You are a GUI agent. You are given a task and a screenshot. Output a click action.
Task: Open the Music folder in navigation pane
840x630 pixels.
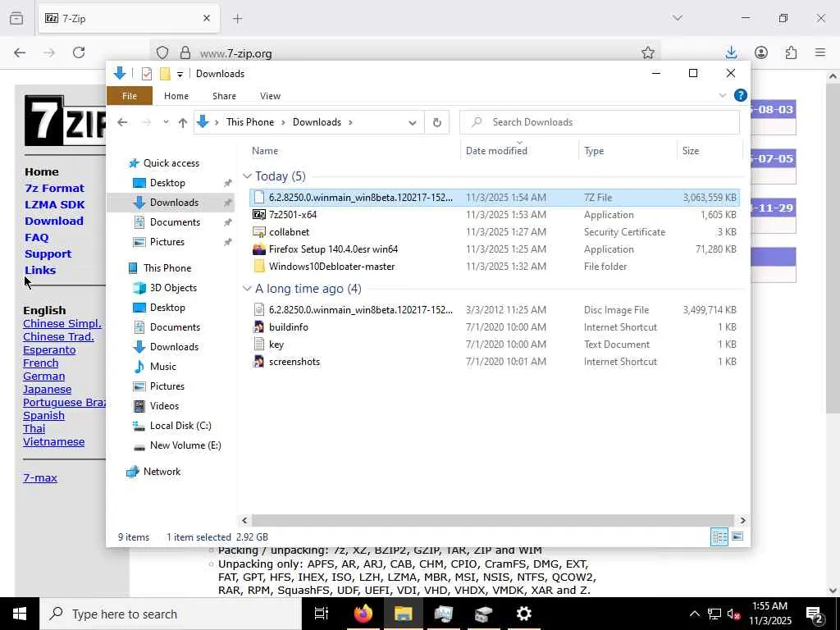point(163,367)
